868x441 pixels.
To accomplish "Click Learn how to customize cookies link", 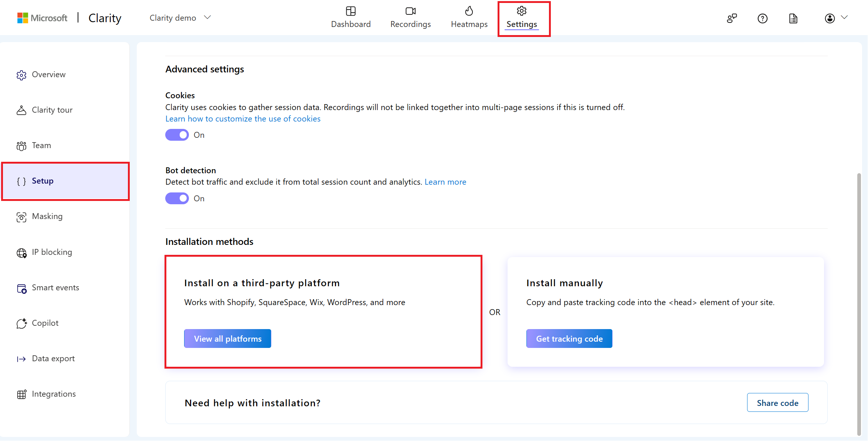I will click(243, 118).
